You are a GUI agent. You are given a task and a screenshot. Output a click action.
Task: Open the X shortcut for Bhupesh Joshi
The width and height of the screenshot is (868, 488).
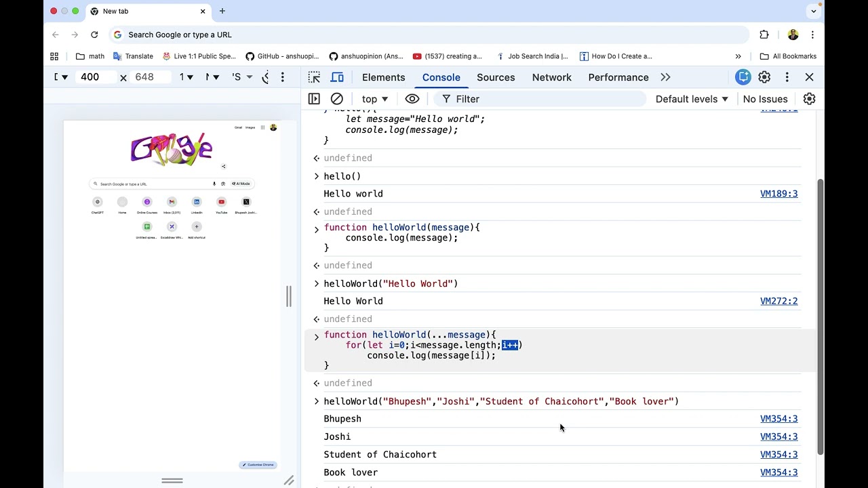point(246,205)
